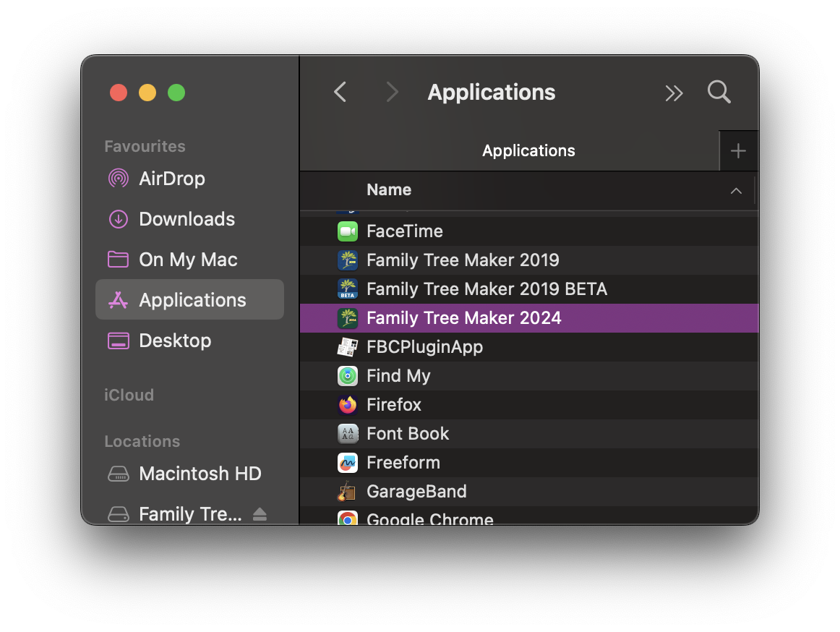840x632 pixels.
Task: Click the Google Chrome app icon
Action: pyautogui.click(x=348, y=518)
